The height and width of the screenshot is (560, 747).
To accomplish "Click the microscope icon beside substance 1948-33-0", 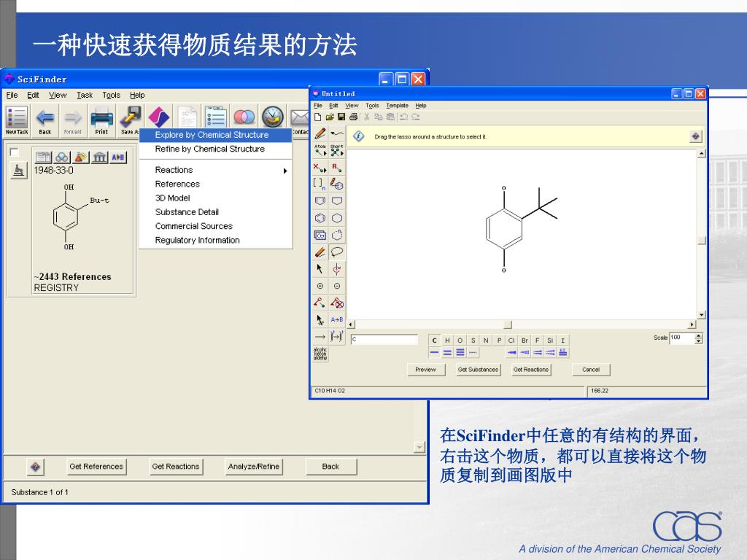I will (x=18, y=170).
